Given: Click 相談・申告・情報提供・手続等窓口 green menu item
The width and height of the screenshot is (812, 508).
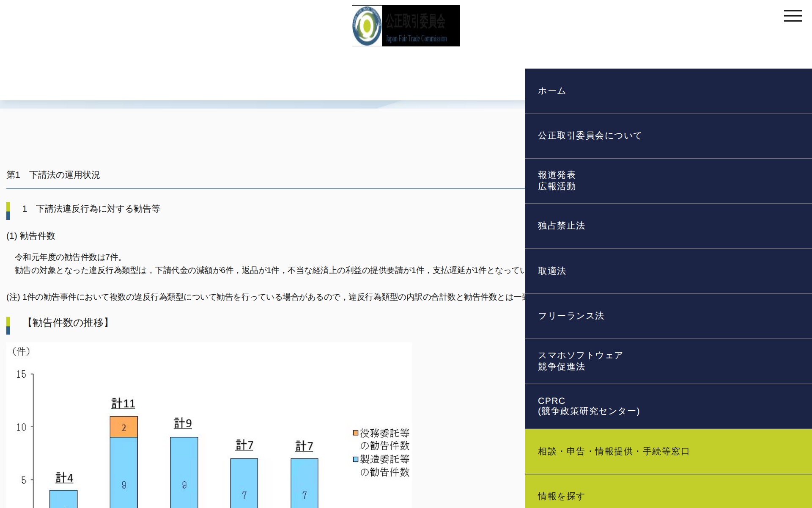Looking at the screenshot, I should click(613, 451).
